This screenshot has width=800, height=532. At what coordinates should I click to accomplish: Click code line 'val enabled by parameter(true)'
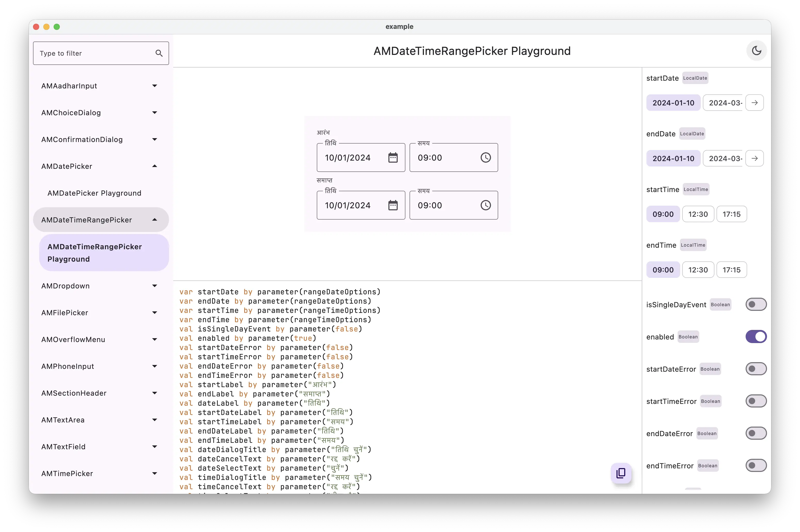[x=248, y=338]
